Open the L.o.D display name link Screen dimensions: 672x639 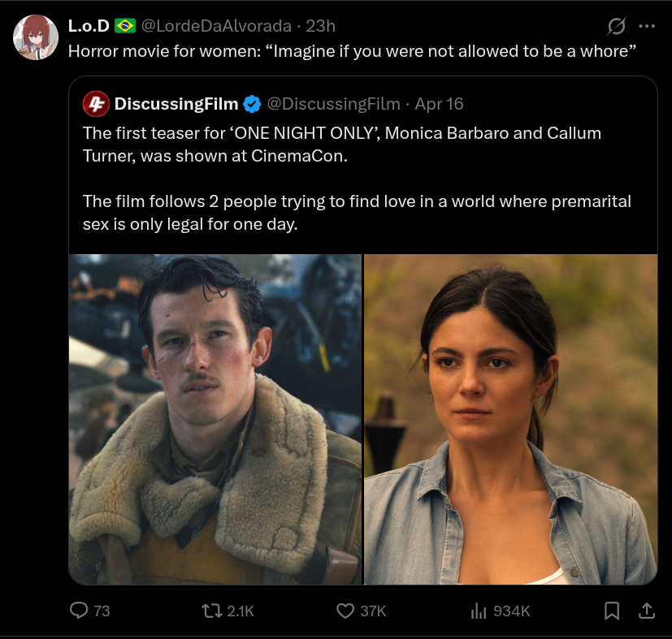88,26
